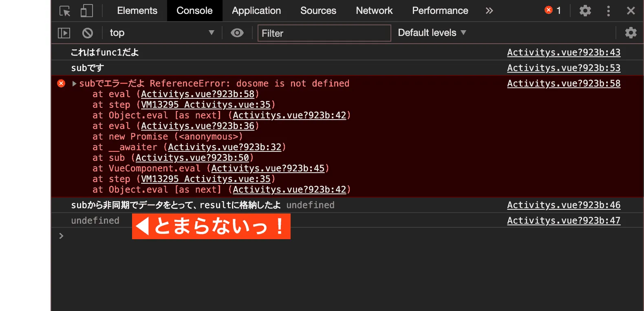Open source link Activitys.vue?923b:43

[564, 52]
